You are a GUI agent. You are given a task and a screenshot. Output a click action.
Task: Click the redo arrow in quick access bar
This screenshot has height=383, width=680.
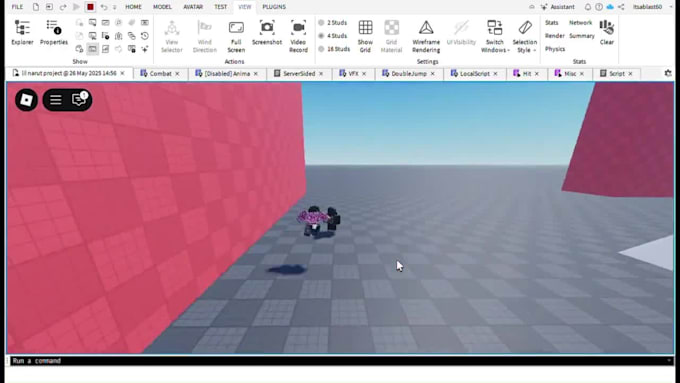click(x=63, y=7)
